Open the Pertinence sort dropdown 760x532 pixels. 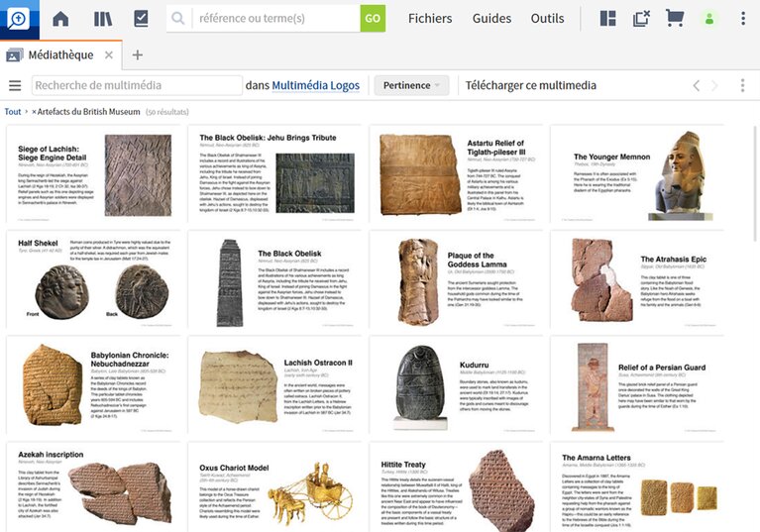click(411, 85)
